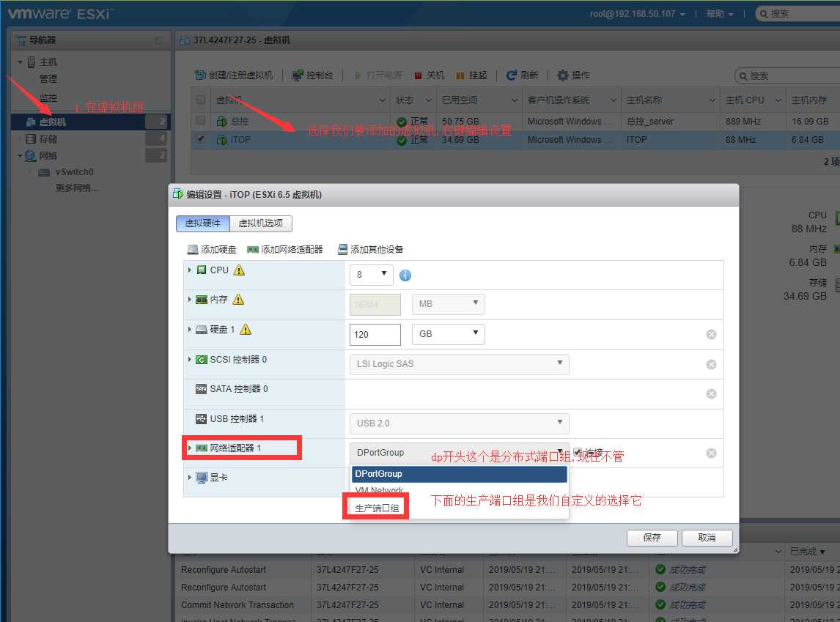The height and width of the screenshot is (622, 840).
Task: Open the CPU count dropdown
Action: tap(371, 275)
